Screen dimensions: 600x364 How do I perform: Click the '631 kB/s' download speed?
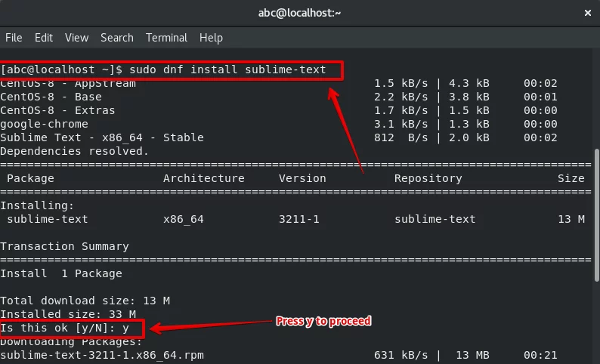pos(401,355)
